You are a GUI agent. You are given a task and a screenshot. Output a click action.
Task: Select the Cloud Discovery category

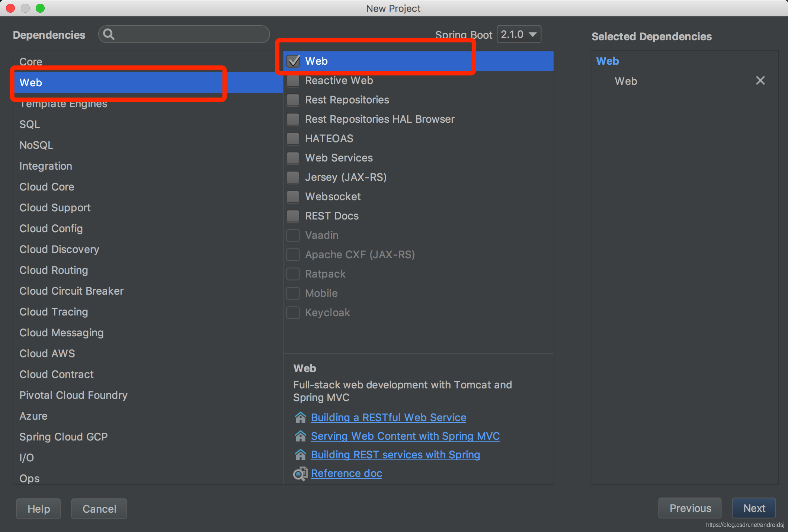click(x=59, y=249)
